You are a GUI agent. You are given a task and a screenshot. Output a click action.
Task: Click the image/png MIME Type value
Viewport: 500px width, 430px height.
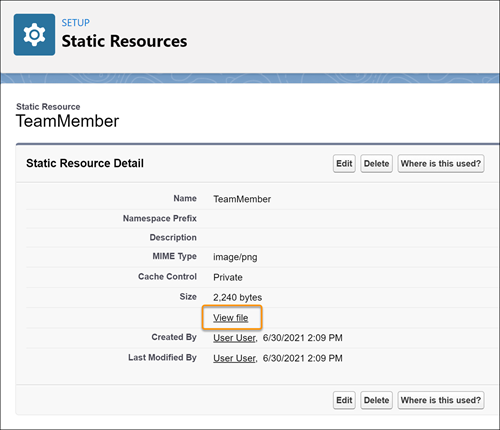tap(235, 257)
